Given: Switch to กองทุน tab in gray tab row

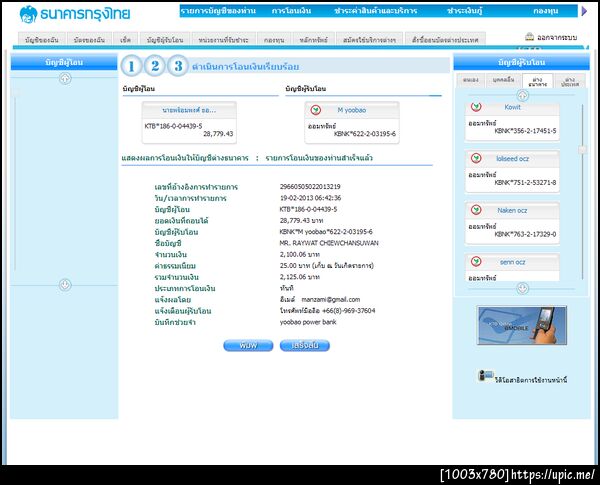Looking at the screenshot, I should point(274,39).
